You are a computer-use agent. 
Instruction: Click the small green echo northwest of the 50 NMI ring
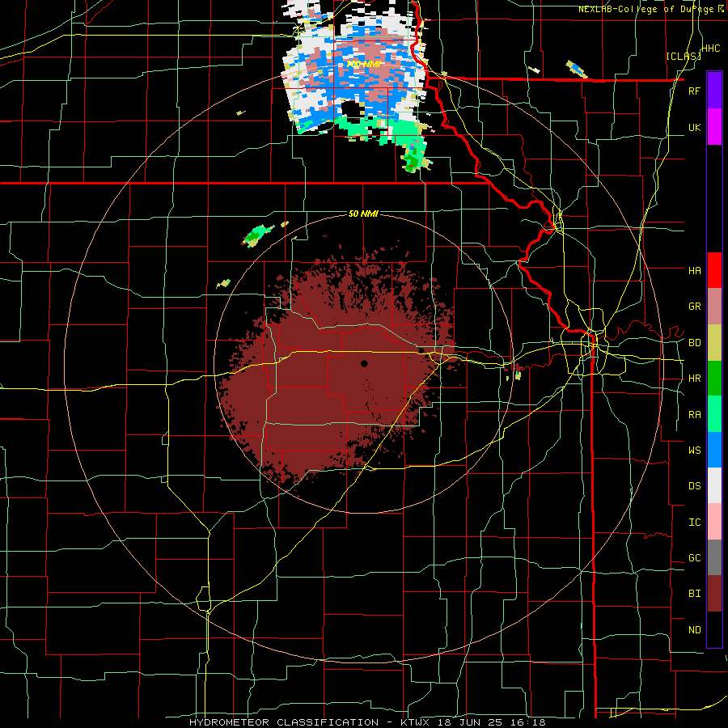click(x=258, y=235)
